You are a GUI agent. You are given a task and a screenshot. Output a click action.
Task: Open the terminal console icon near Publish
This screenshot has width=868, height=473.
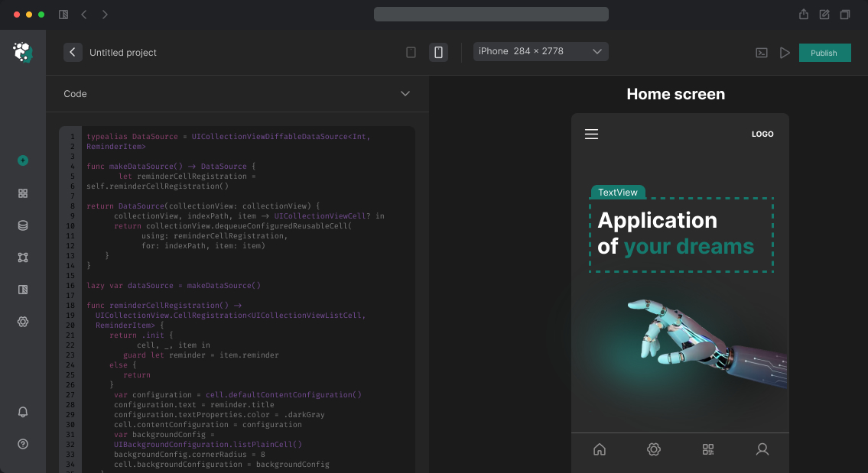pos(762,53)
